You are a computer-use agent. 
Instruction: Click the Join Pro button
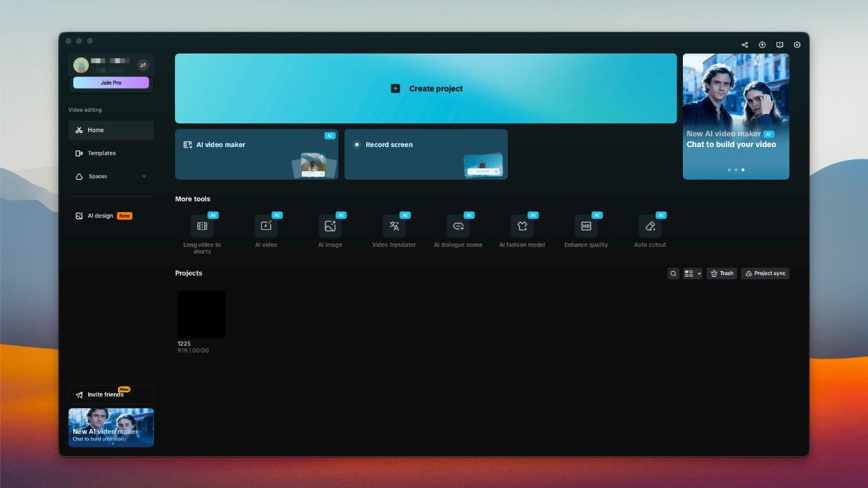111,83
